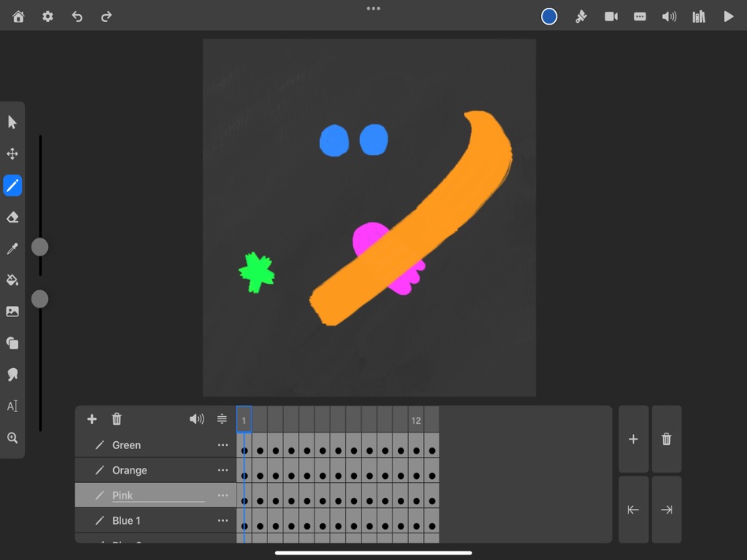
Task: Select Blue 1 layer keyframe at frame 12
Action: [417, 526]
